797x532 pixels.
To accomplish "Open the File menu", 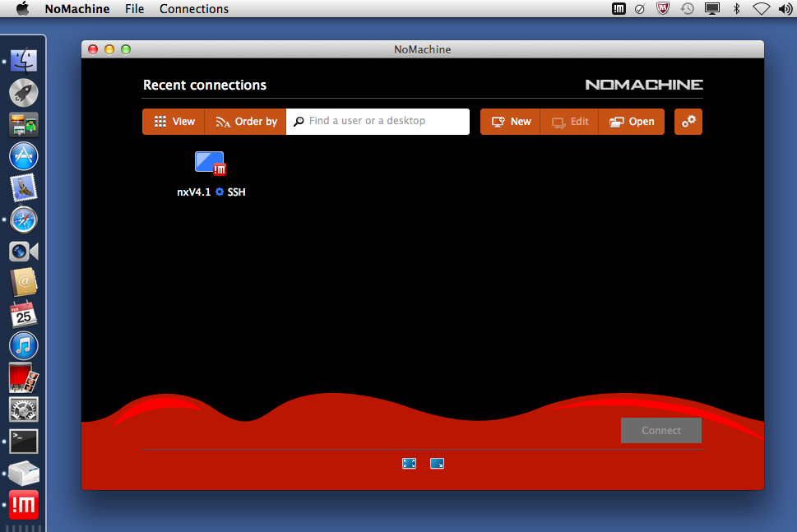I will 135,9.
